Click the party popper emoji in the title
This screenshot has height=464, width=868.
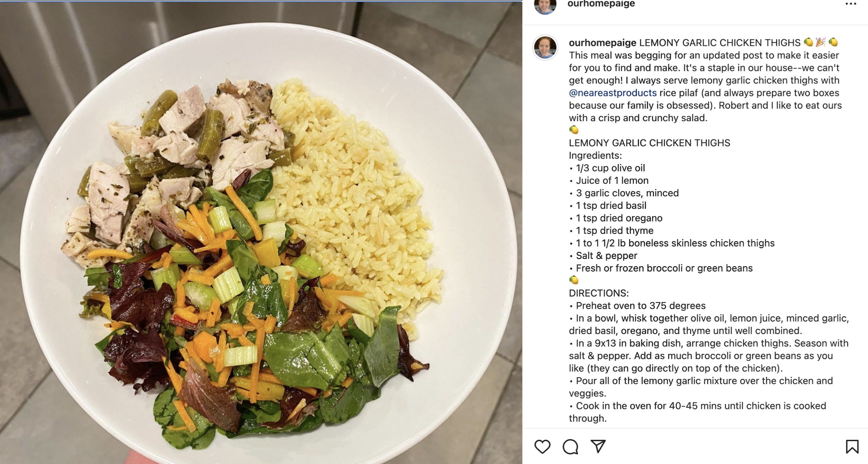click(x=821, y=42)
